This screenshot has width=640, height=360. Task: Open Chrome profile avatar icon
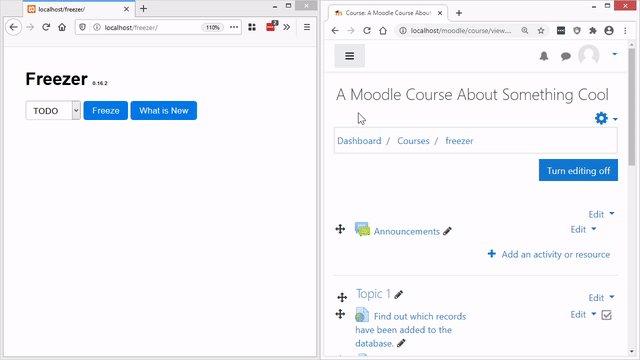[x=609, y=31]
